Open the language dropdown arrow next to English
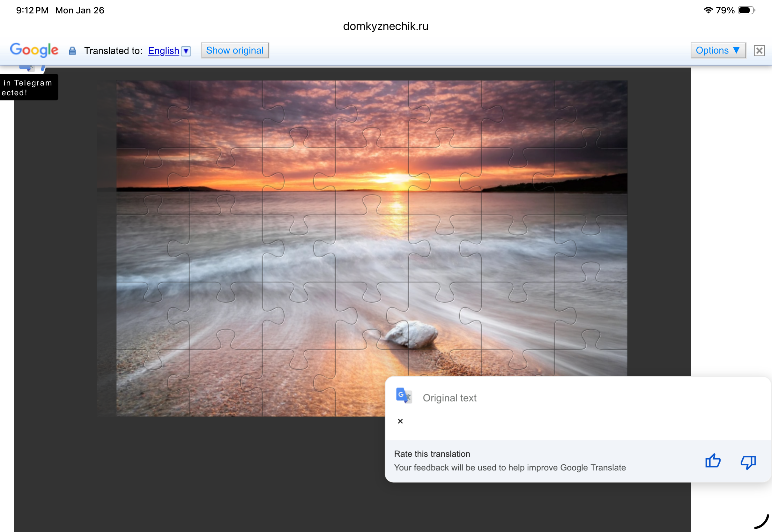Viewport: 772px width, 532px height. click(x=186, y=51)
